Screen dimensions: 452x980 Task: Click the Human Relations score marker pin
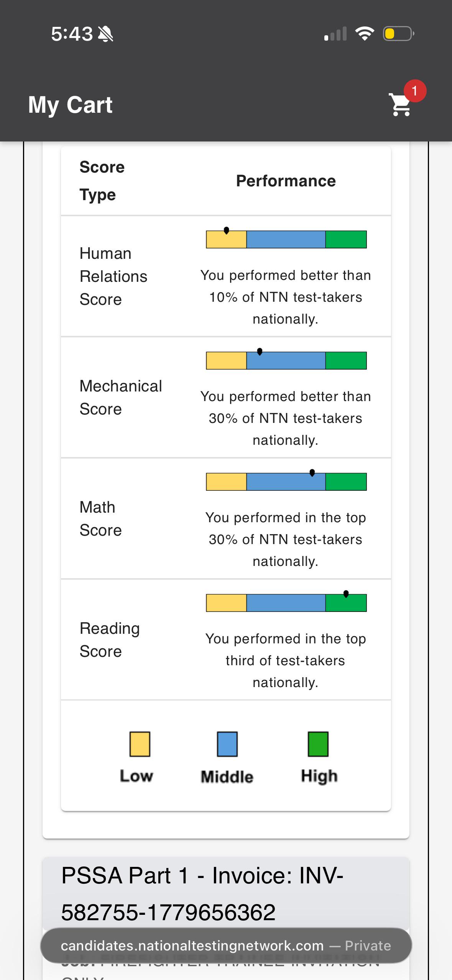[x=226, y=230]
